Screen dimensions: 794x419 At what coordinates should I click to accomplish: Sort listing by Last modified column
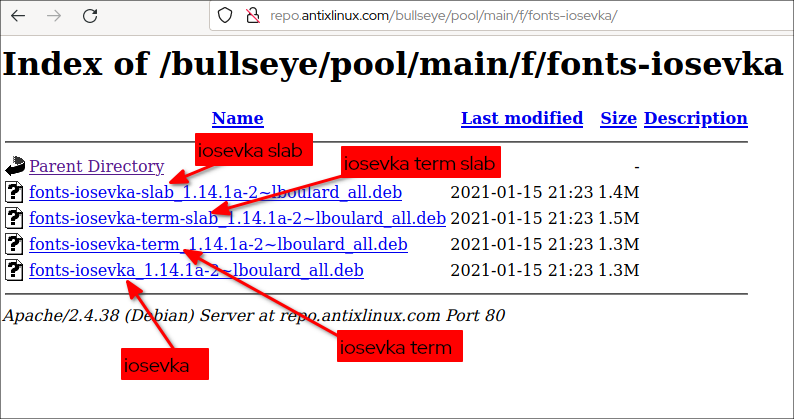[x=522, y=118]
